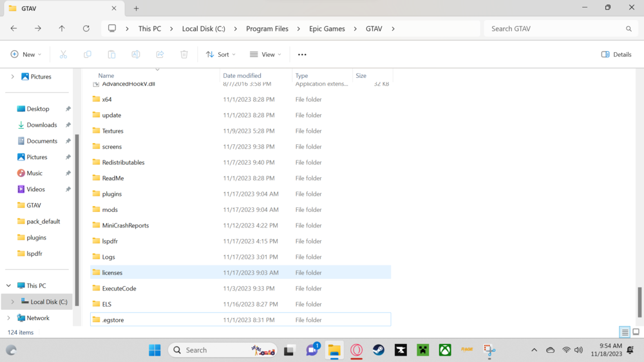Select the MiniCrashReports folder
This screenshot has width=644, height=362.
(x=241, y=225)
